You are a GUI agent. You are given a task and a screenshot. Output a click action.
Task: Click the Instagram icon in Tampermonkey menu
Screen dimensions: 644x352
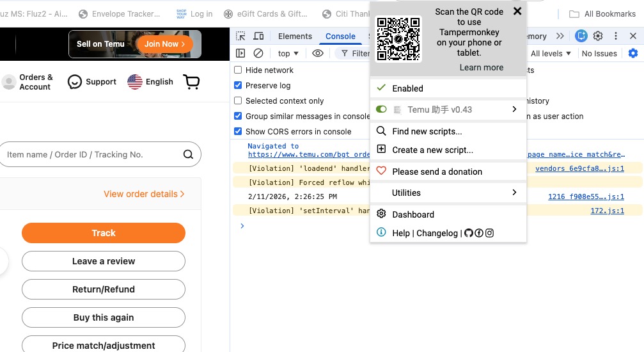click(x=489, y=233)
